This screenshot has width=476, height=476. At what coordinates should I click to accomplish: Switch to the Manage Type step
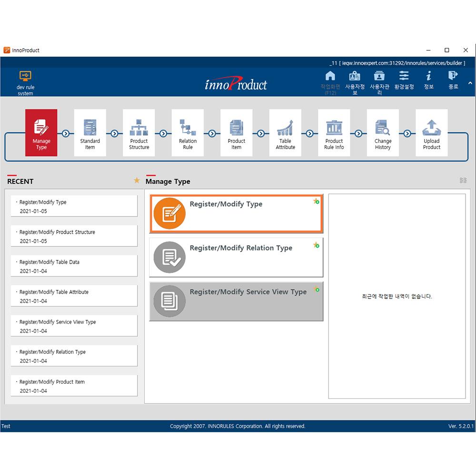(x=41, y=132)
